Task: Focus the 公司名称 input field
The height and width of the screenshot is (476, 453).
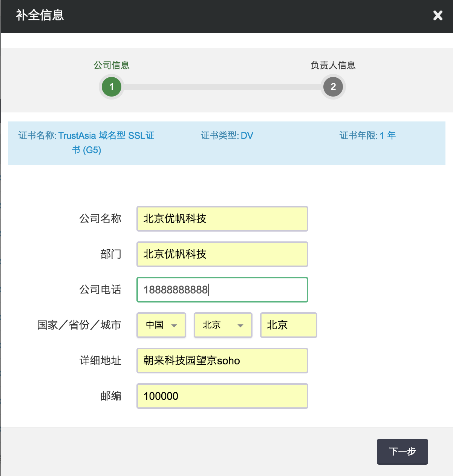Action: 222,219
